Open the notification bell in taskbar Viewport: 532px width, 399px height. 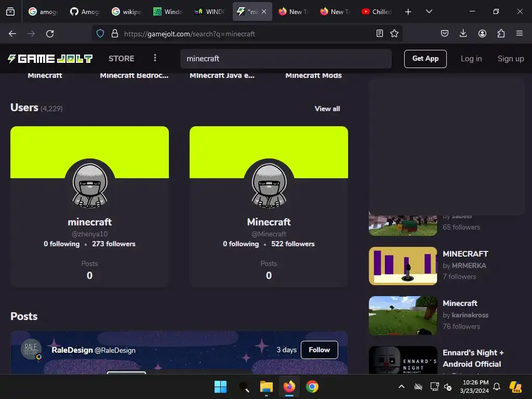point(497,387)
